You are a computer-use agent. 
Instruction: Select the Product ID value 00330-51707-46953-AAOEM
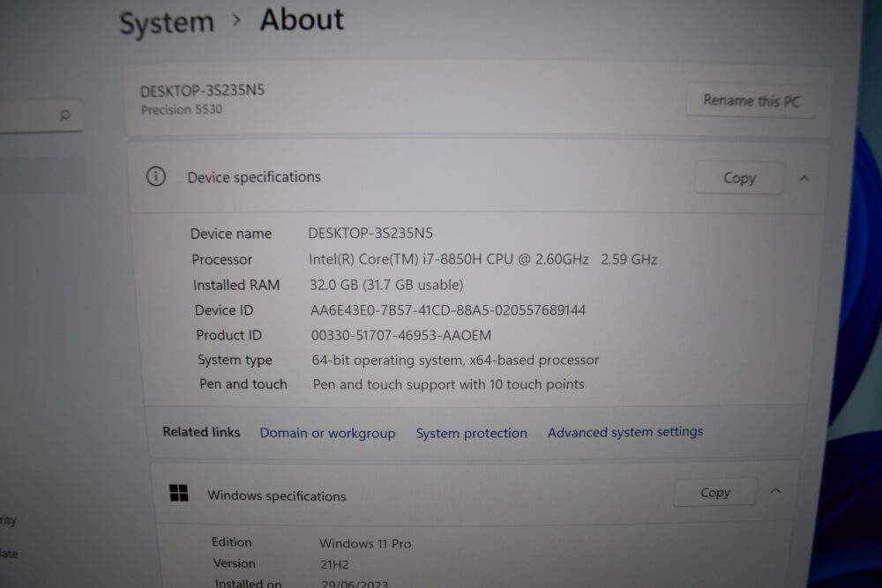(x=401, y=335)
